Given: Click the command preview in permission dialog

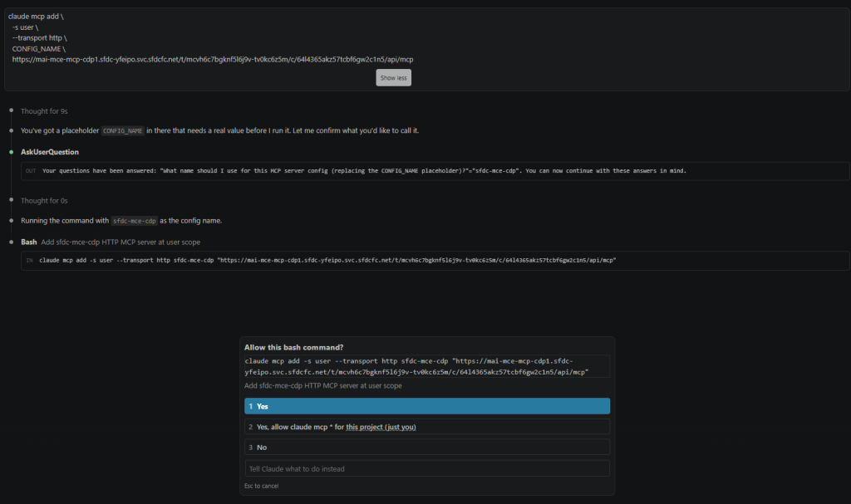Looking at the screenshot, I should [427, 366].
